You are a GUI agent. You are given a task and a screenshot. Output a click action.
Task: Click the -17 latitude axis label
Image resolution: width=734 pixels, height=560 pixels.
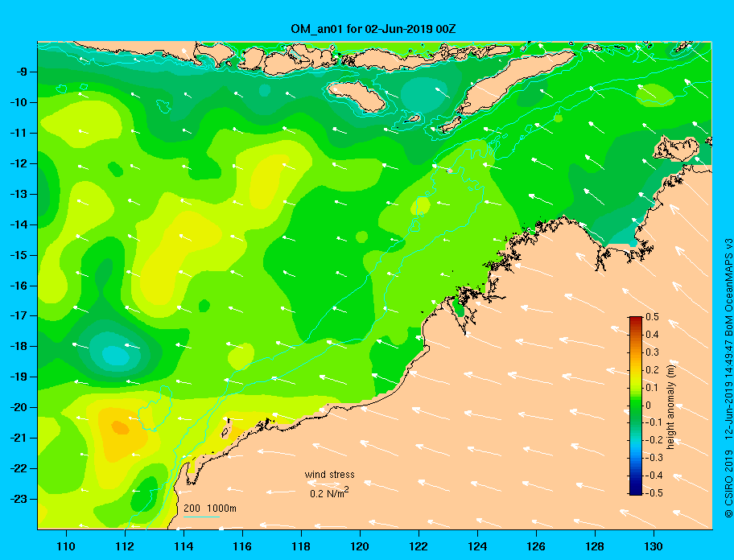click(x=19, y=315)
